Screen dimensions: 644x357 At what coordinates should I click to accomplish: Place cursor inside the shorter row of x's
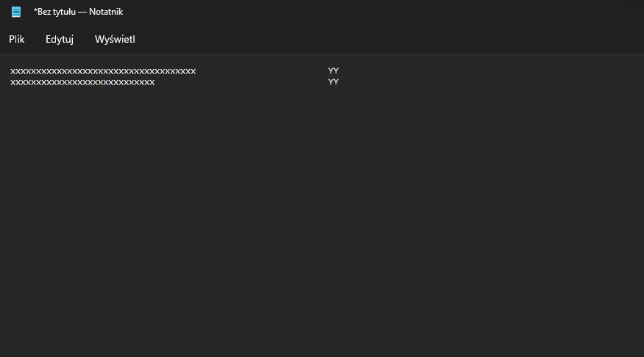click(x=82, y=82)
